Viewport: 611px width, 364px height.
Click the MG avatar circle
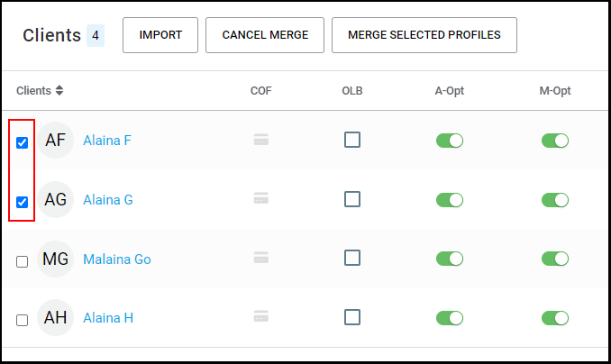pyautogui.click(x=55, y=259)
